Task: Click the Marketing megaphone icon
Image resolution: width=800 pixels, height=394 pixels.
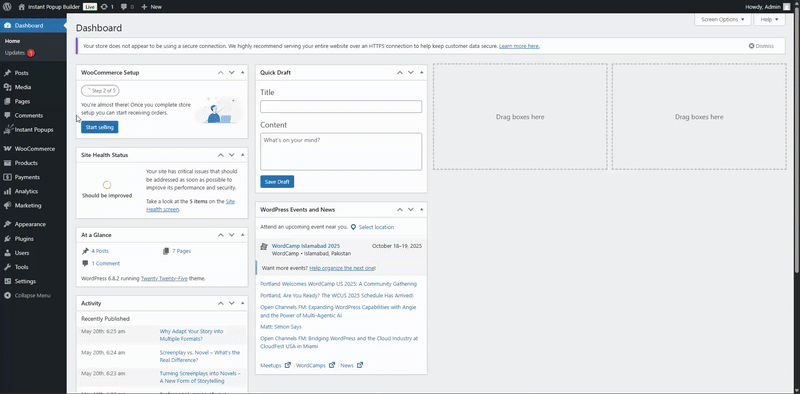Action: point(7,205)
